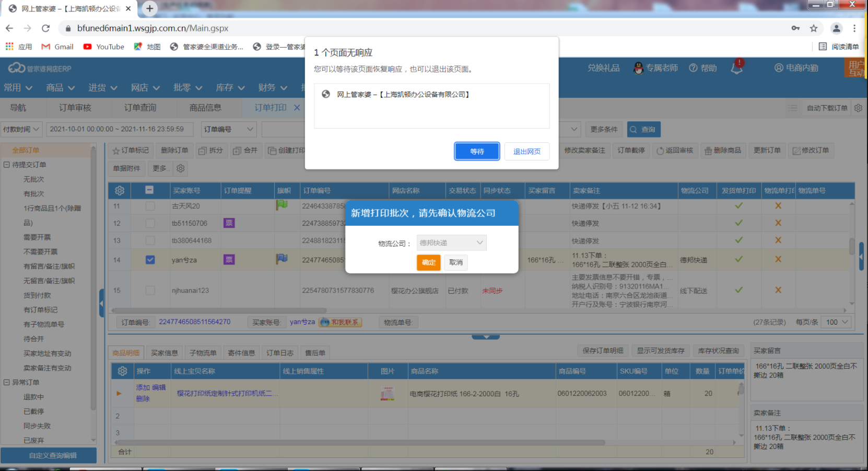Open 付款时间 date type dropdown
This screenshot has height=471, width=868.
point(21,129)
